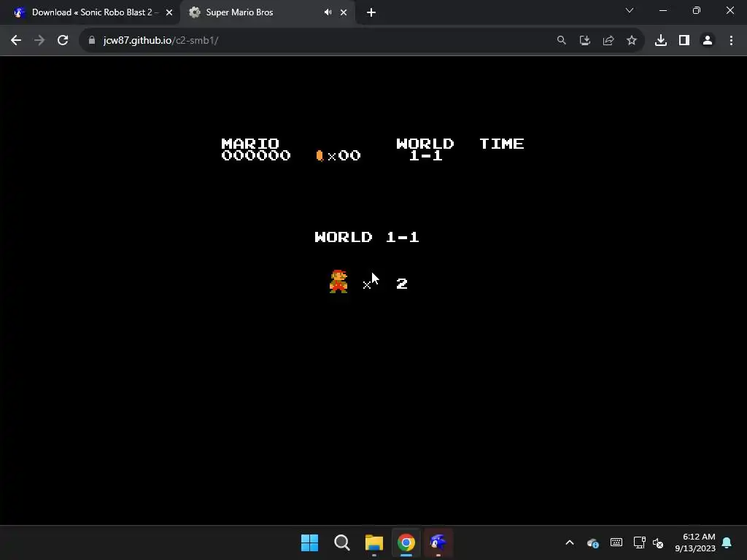This screenshot has height=560, width=747.
Task: Click the Mario sprite in game
Action: point(338,281)
